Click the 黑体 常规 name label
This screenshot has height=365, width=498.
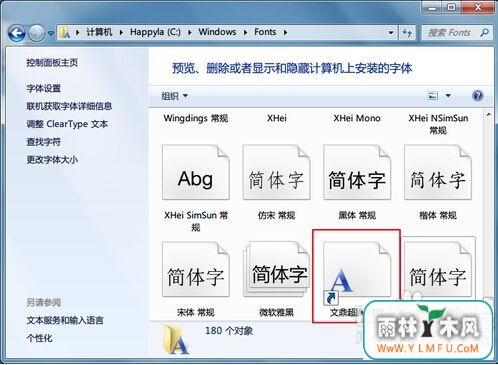pyautogui.click(x=357, y=215)
